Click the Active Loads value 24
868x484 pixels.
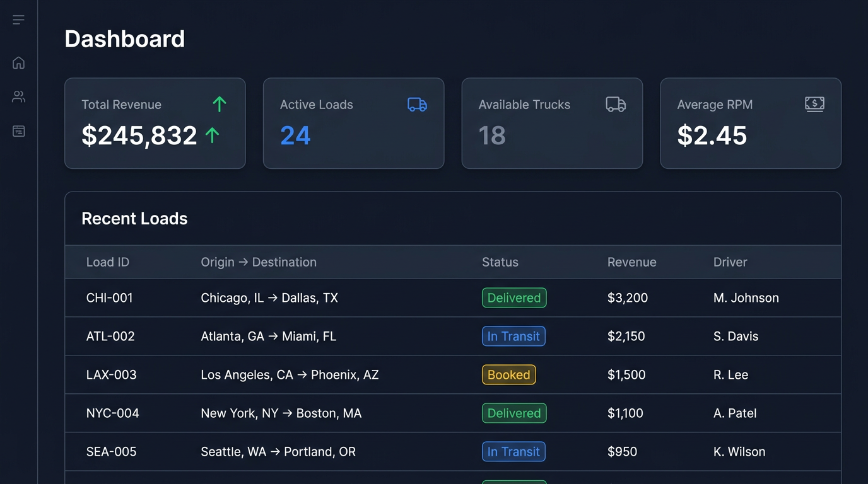pos(295,135)
